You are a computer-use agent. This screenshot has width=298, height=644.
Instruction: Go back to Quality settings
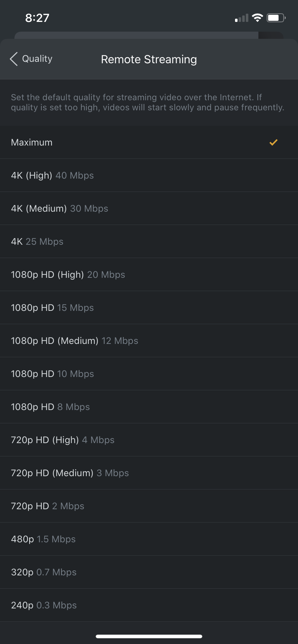coord(31,59)
